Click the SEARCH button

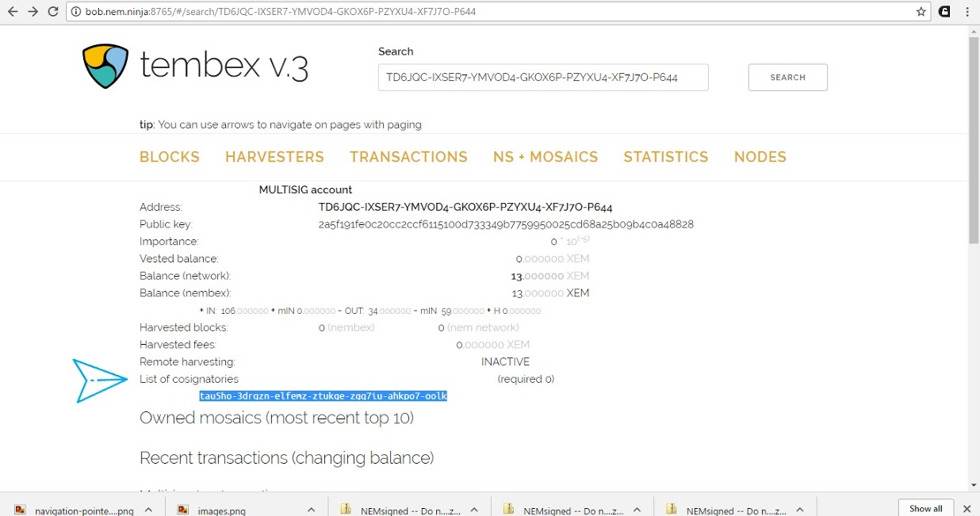click(x=788, y=78)
